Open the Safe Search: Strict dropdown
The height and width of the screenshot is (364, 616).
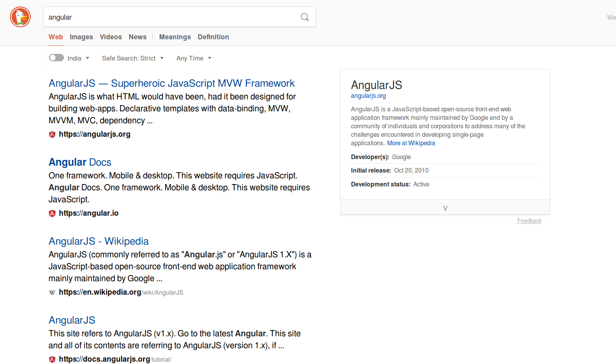tap(133, 58)
